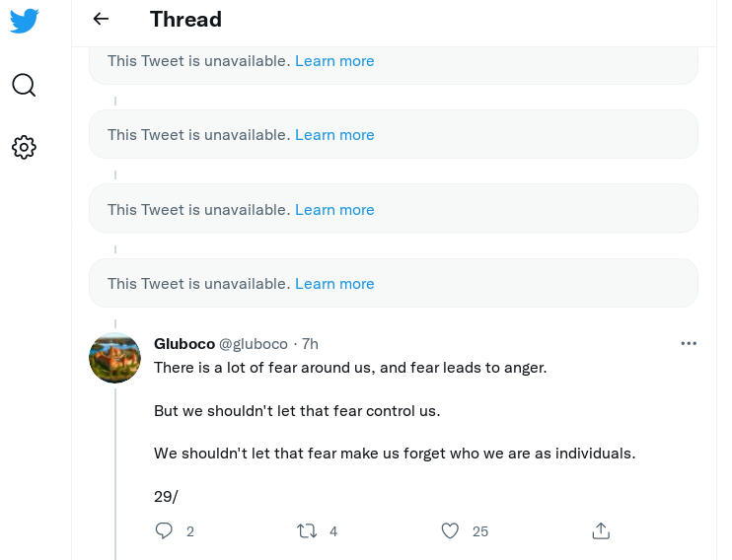Like the tweet with 25 likes
This screenshot has height=560, width=732.
tap(450, 530)
